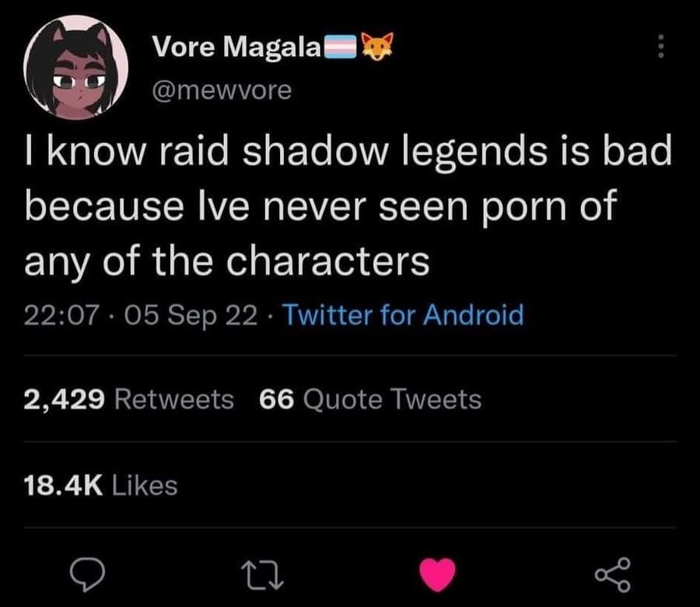Unlike the tweet via pink heart
The height and width of the screenshot is (607, 700).
pyautogui.click(x=437, y=575)
